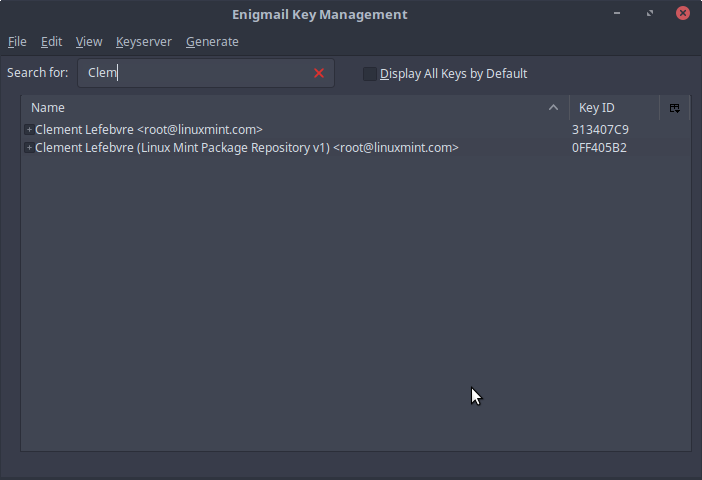702x480 pixels.
Task: Open the Generate menu
Action: pos(212,42)
